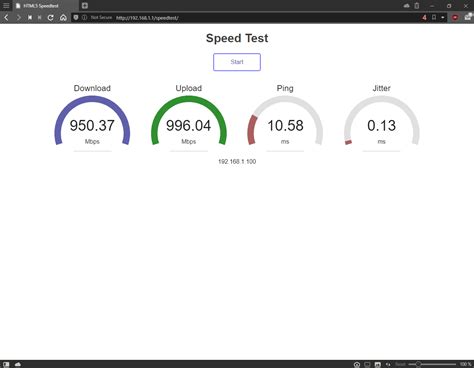Select the HTML5 Speedtest tab
The height and width of the screenshot is (368, 474).
pos(46,6)
